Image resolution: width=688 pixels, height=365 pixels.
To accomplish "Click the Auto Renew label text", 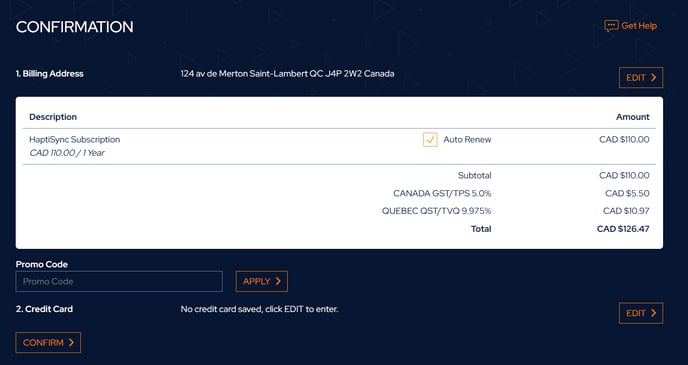I will click(x=467, y=140).
